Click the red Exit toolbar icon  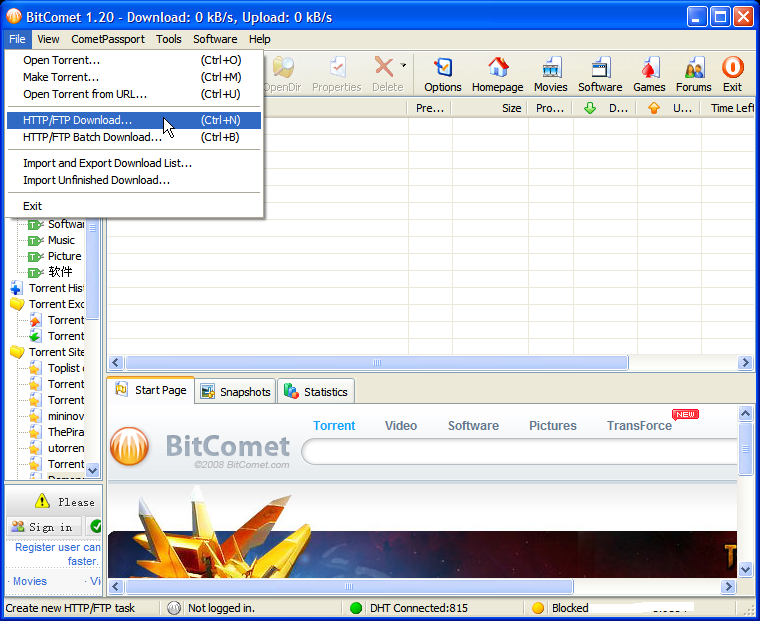click(x=732, y=75)
